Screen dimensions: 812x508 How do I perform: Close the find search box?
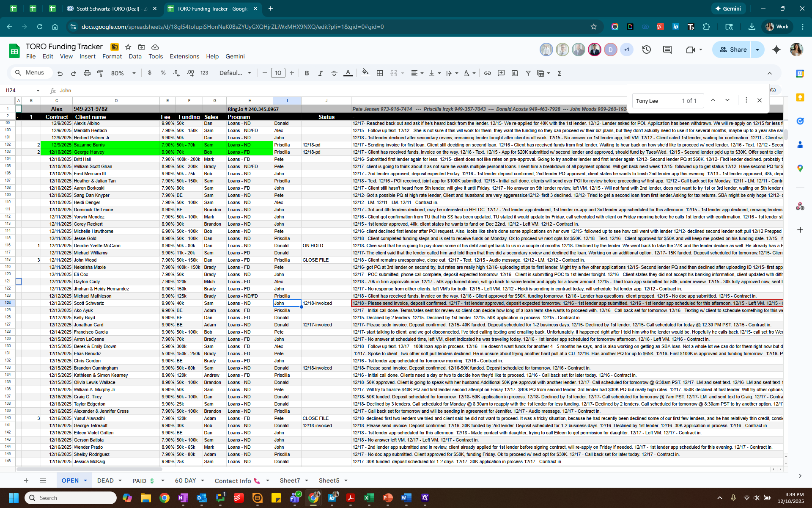click(x=759, y=100)
